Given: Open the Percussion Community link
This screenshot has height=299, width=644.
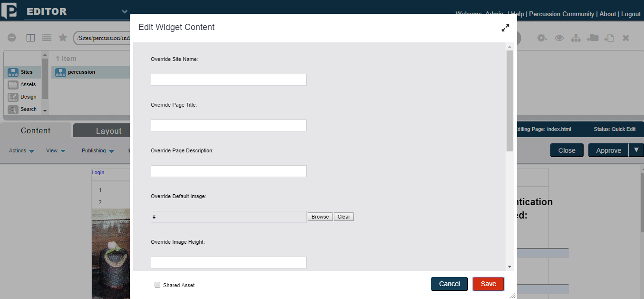Looking at the screenshot, I should coord(562,14).
